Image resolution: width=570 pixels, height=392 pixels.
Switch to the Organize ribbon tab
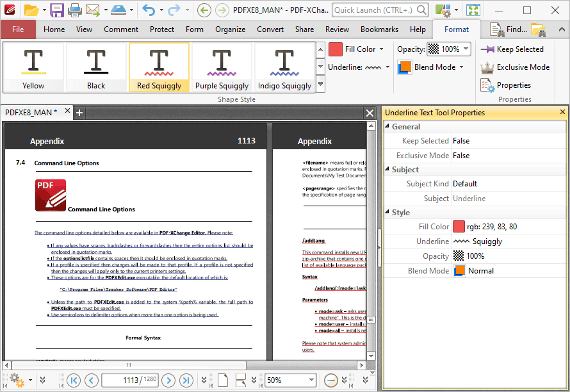[x=230, y=29]
